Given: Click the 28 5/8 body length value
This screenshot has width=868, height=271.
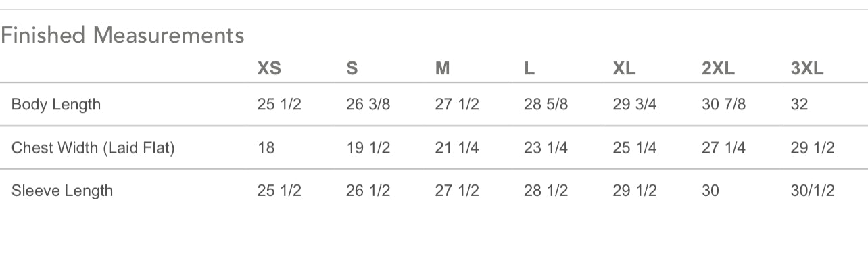Looking at the screenshot, I should point(546,105).
